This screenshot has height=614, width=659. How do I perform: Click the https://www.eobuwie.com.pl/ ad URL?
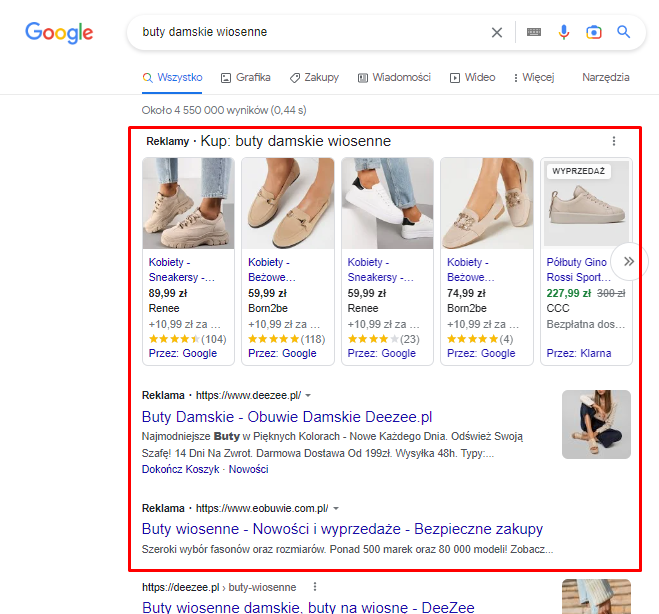point(262,509)
